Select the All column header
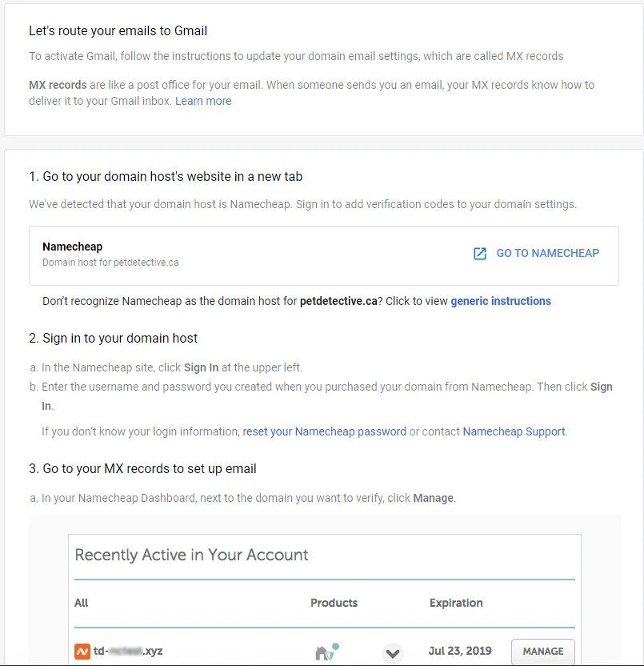644x666 pixels. click(x=82, y=603)
